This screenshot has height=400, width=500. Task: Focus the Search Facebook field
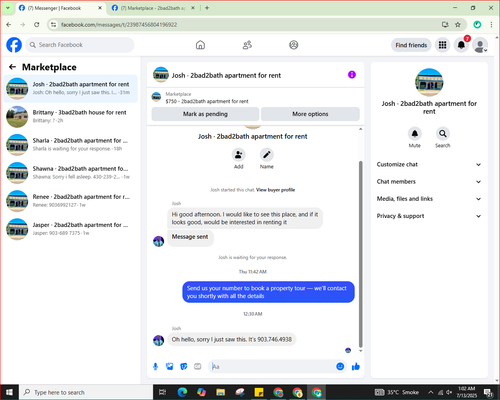click(80, 45)
